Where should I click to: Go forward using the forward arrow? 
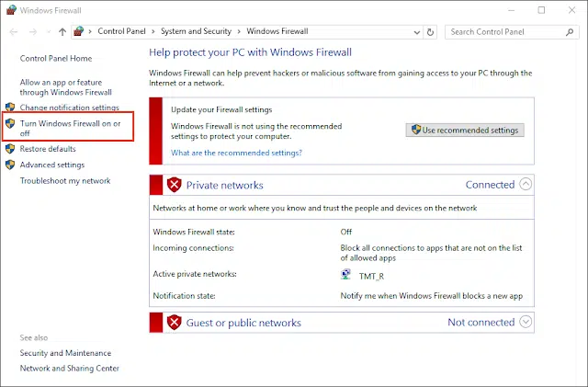click(x=33, y=32)
